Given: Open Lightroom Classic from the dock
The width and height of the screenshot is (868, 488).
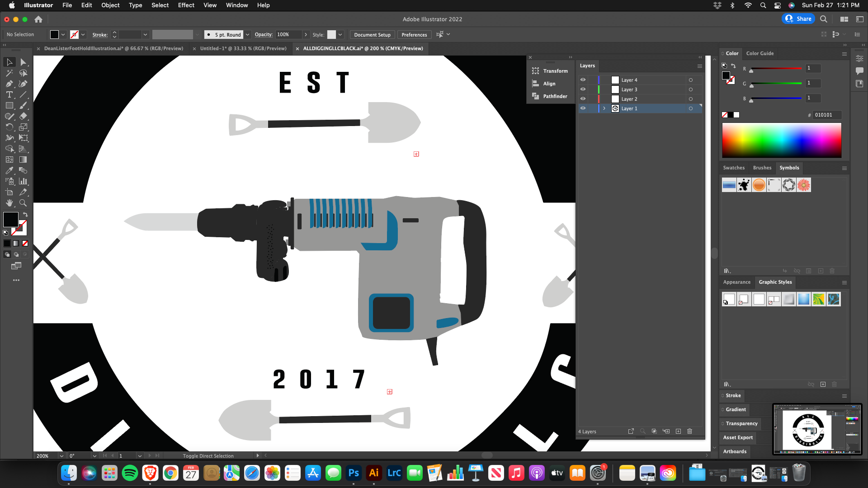Looking at the screenshot, I should click(x=394, y=473).
